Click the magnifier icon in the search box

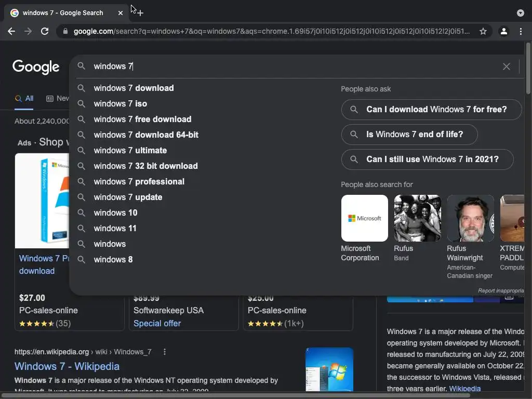coord(81,66)
